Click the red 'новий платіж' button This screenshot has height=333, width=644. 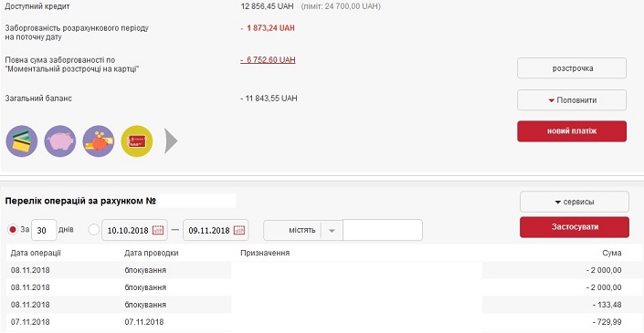click(x=572, y=131)
